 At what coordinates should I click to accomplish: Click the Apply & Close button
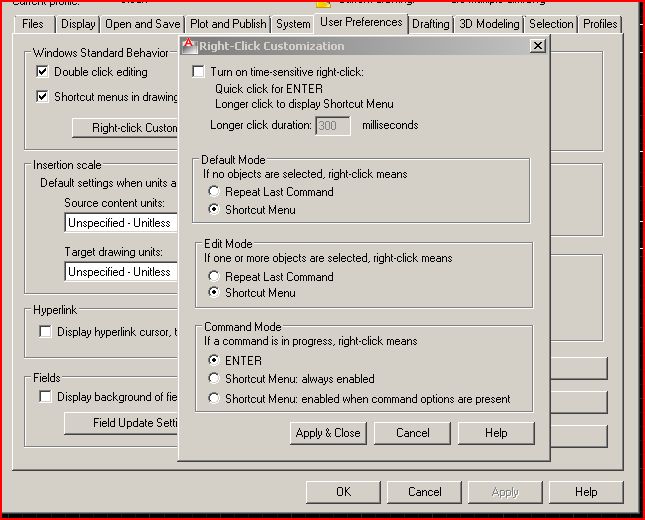coord(328,433)
